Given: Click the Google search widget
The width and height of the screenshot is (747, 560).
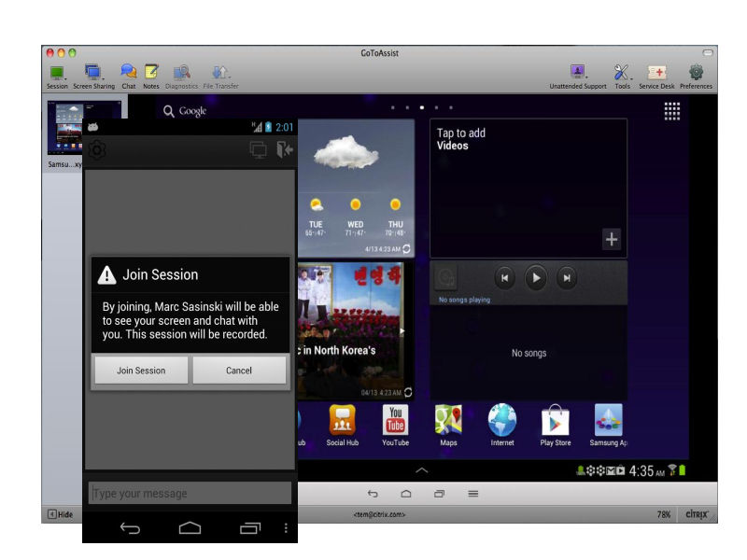Looking at the screenshot, I should click(185, 111).
